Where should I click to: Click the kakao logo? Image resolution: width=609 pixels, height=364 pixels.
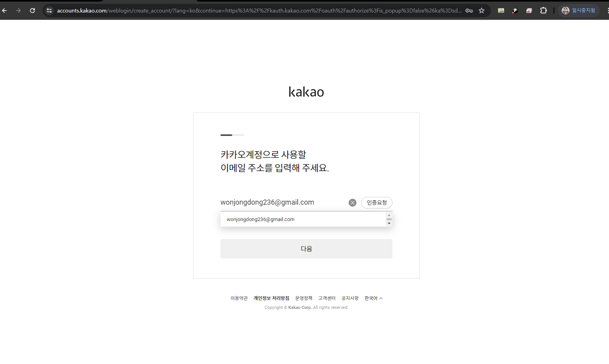[x=306, y=92]
